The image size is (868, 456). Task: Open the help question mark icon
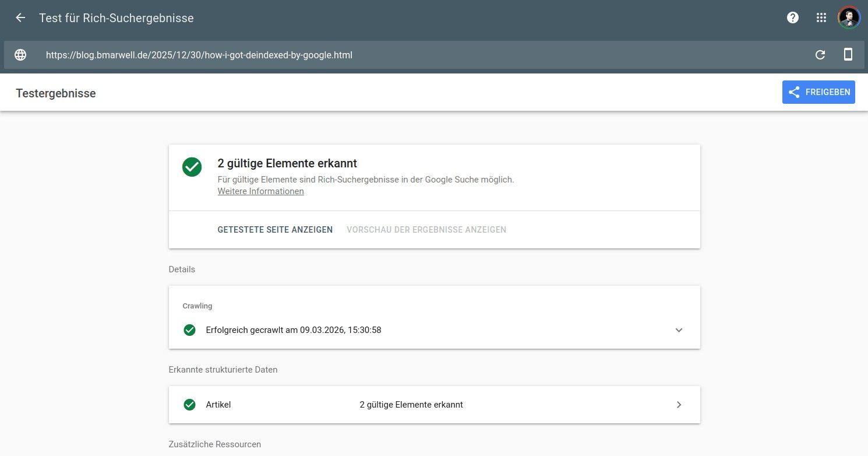(x=793, y=17)
